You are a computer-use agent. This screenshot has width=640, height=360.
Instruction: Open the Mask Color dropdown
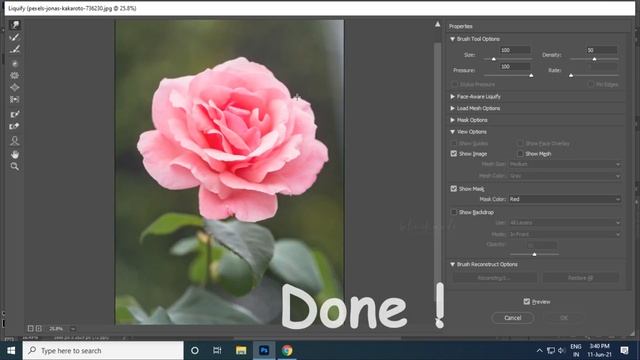564,199
